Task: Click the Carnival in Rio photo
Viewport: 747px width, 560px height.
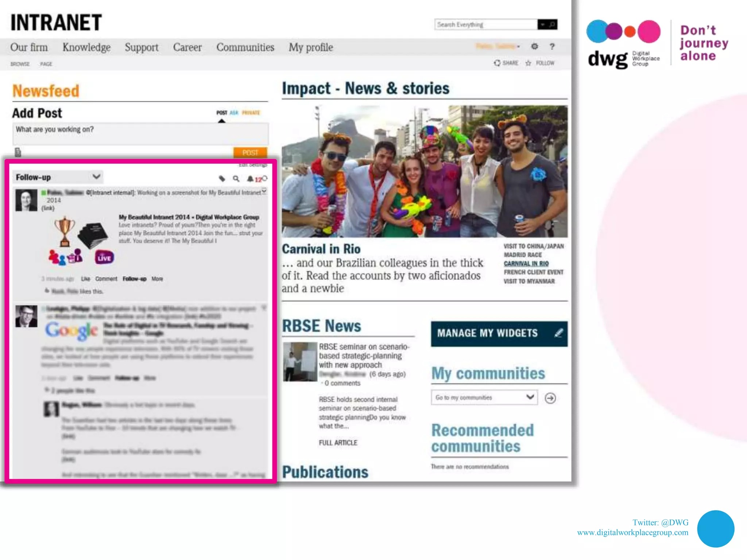Action: tap(425, 171)
